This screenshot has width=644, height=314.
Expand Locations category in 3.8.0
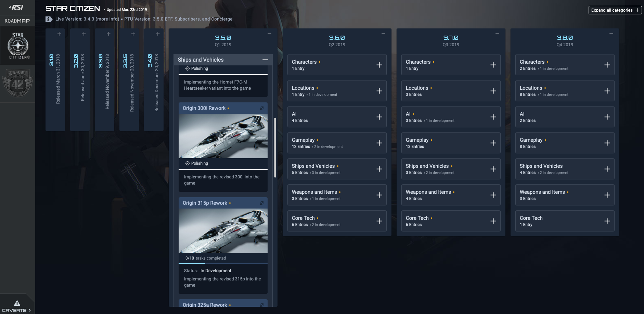point(607,91)
